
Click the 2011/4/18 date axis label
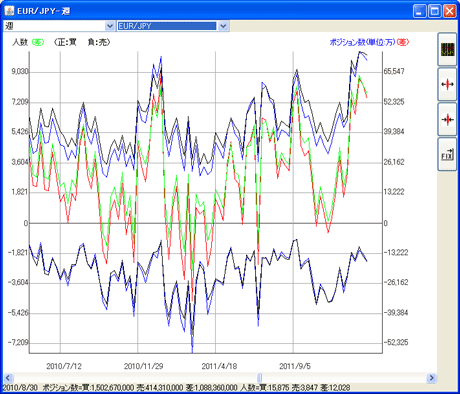click(x=219, y=366)
